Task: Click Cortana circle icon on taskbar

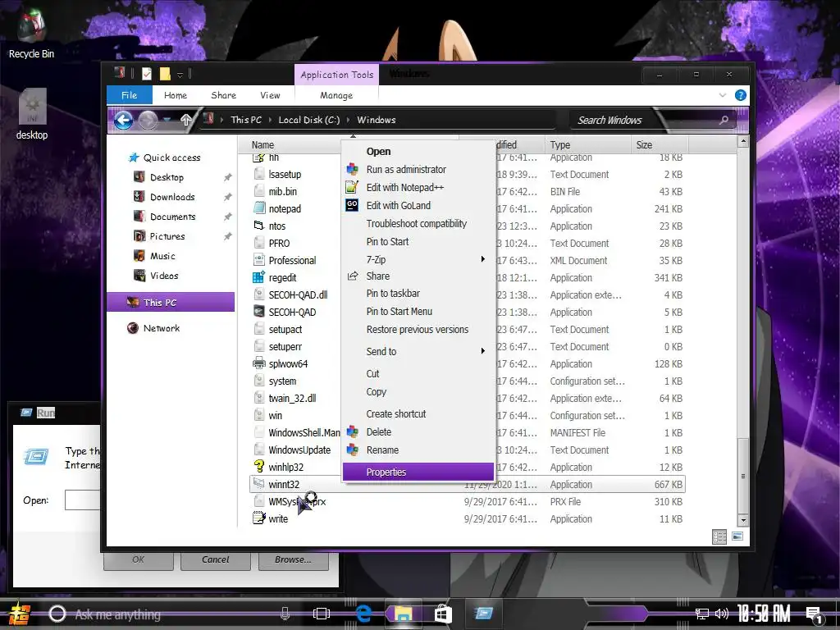Action: (x=57, y=614)
